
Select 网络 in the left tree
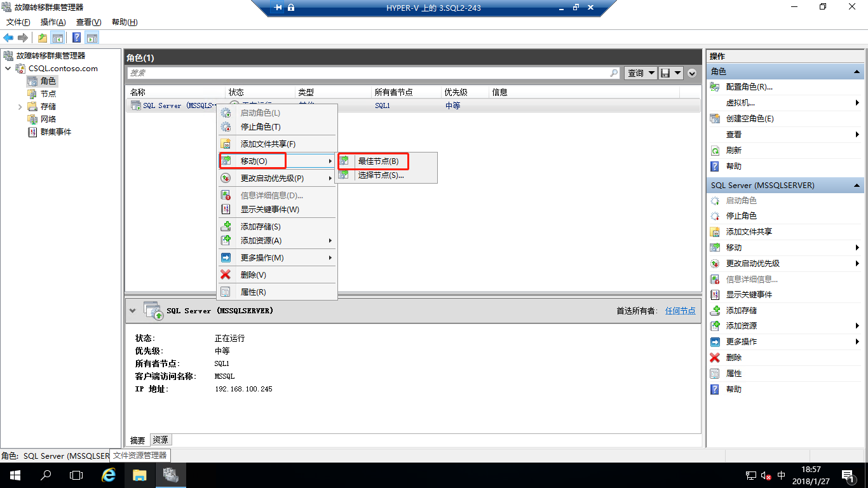click(48, 119)
